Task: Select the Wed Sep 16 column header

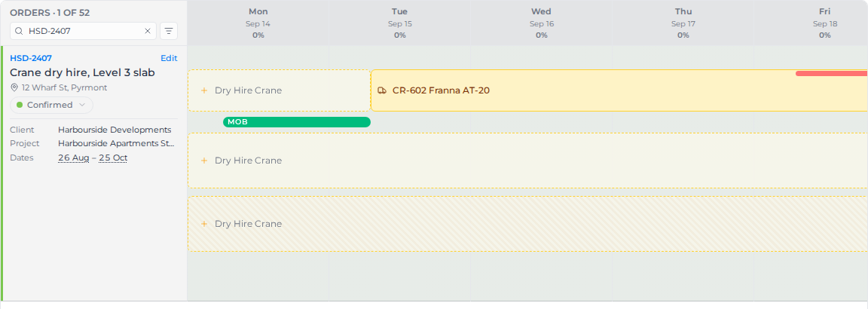Action: (542, 23)
